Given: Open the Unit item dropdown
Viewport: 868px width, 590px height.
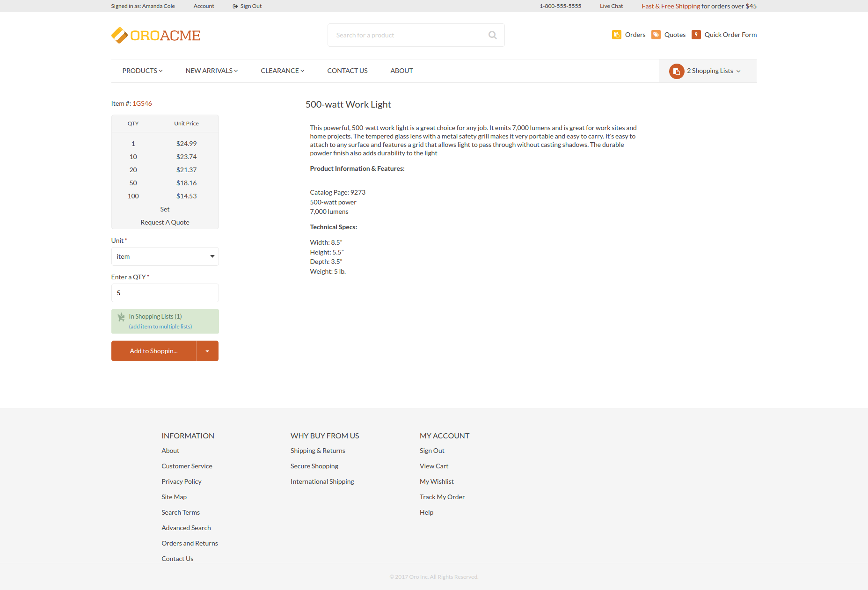Looking at the screenshot, I should click(165, 256).
